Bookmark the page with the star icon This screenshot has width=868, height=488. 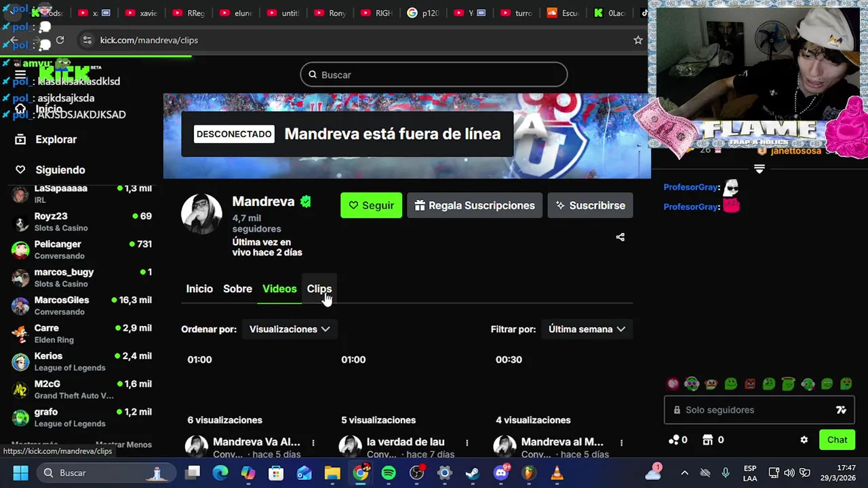637,40
